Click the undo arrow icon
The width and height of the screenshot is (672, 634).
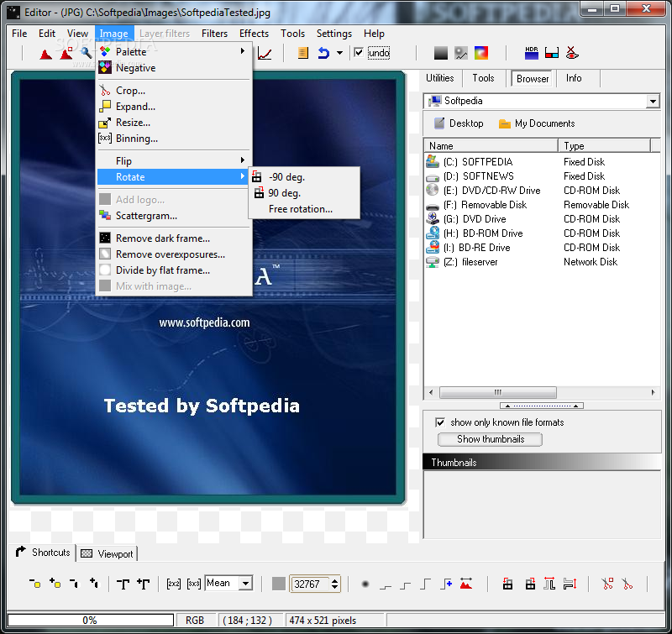pos(323,53)
